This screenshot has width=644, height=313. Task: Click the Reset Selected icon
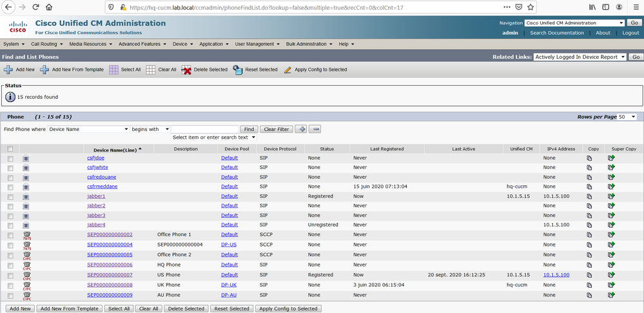pos(238,70)
